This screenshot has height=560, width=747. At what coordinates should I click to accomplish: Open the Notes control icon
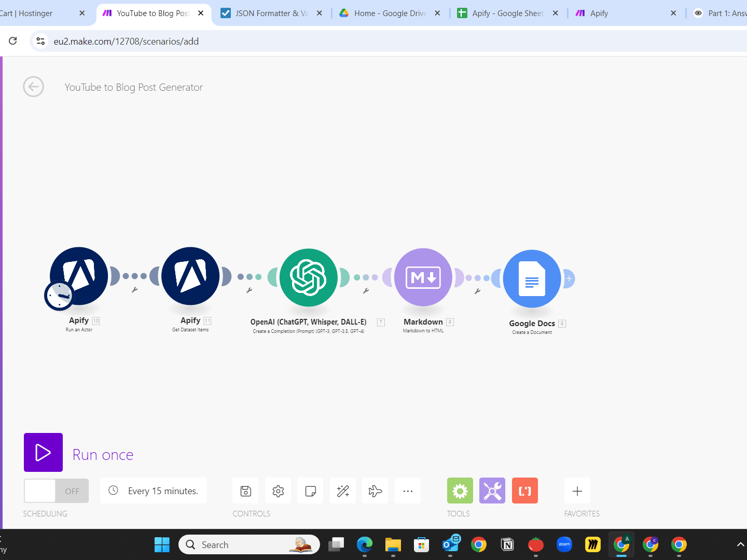coord(310,491)
